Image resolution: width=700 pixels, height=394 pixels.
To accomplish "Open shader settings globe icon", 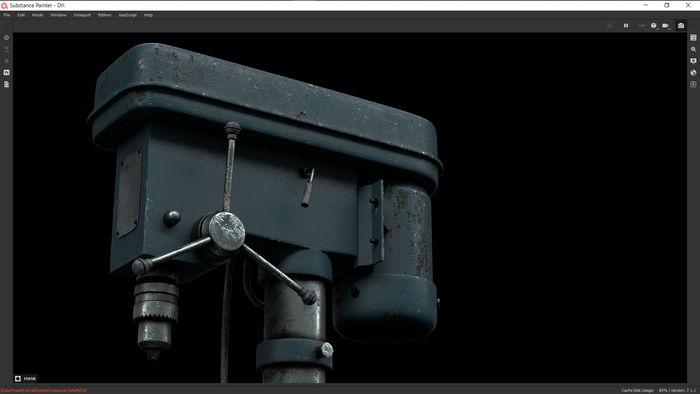I will click(x=693, y=73).
